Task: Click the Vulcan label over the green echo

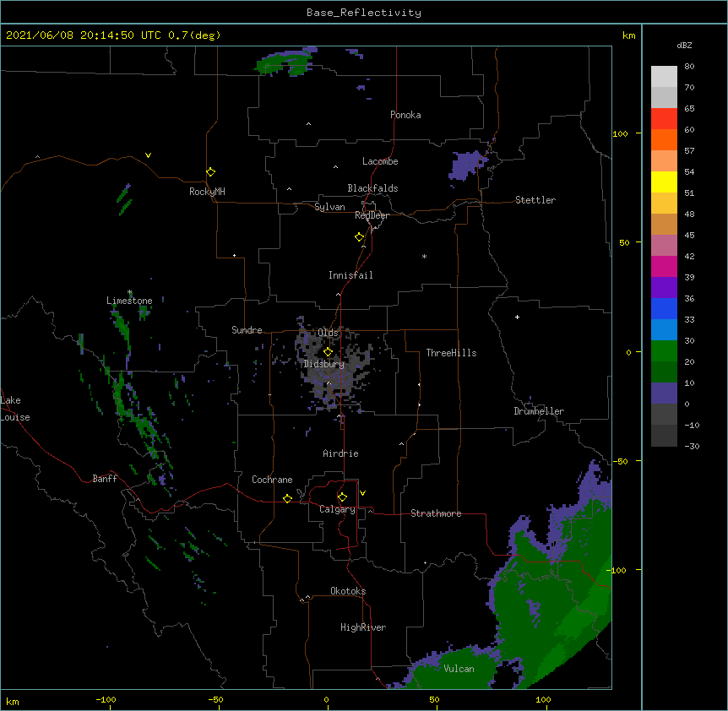Action: click(459, 669)
